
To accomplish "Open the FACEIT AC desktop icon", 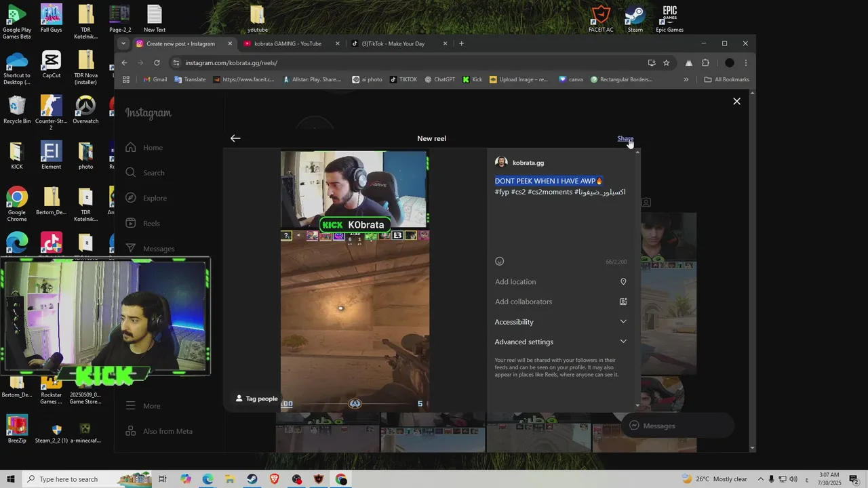I will click(601, 19).
